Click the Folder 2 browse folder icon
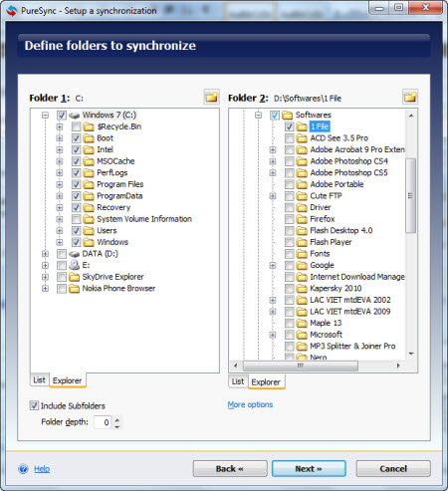 [x=410, y=98]
